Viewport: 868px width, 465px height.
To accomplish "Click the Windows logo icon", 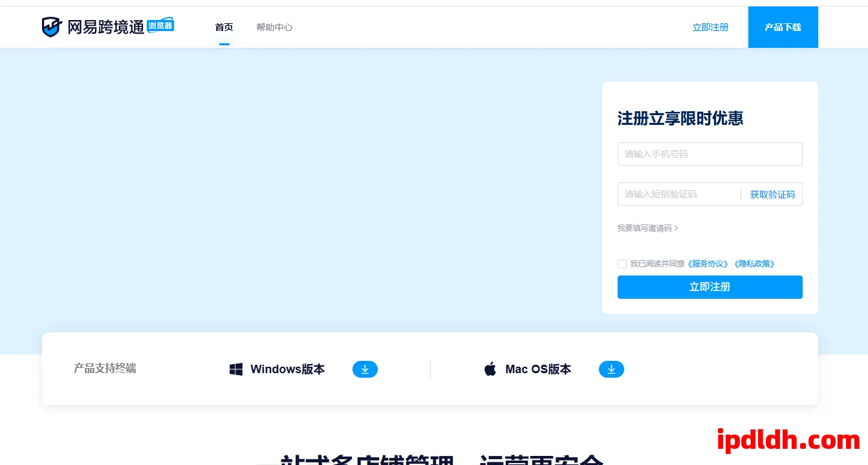I will pyautogui.click(x=236, y=369).
